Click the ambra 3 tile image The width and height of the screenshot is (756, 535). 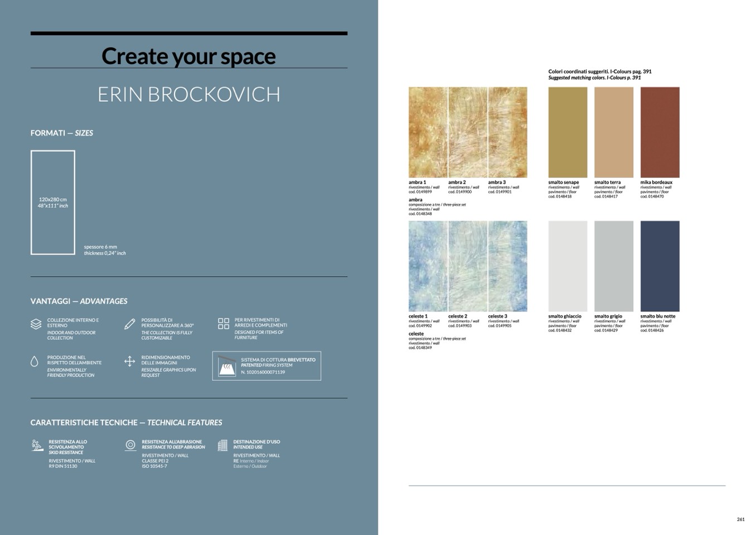click(507, 132)
